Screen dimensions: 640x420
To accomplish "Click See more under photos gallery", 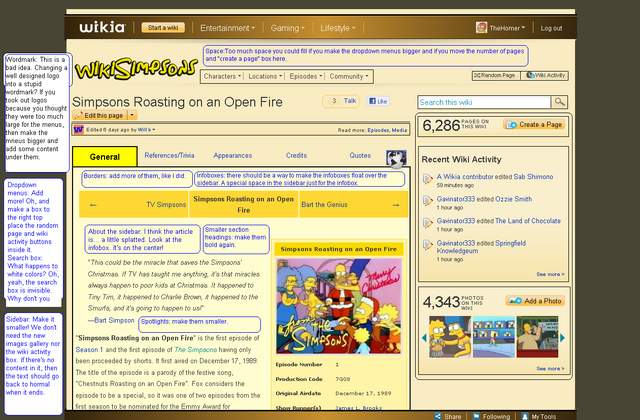I will point(551,369).
